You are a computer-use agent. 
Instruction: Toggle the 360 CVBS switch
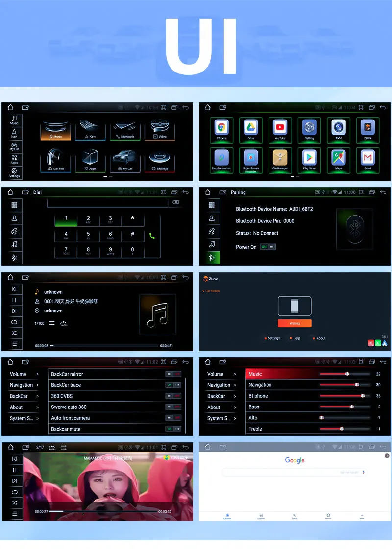[173, 396]
